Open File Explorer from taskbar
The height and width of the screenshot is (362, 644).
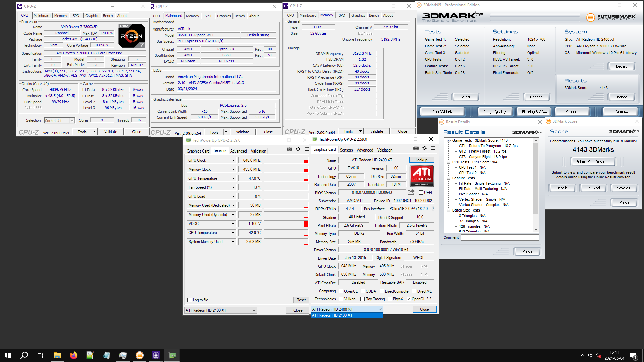pyautogui.click(x=57, y=355)
